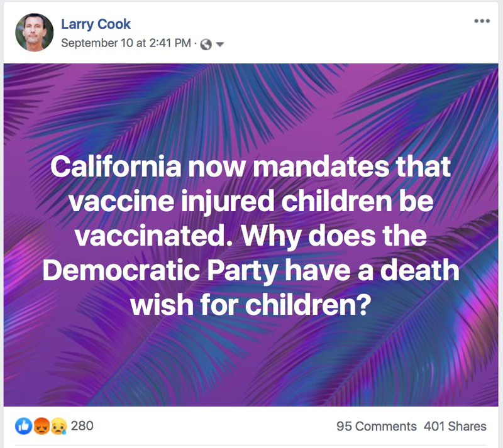Expand the audience selector dropdown arrow
Image resolution: width=503 pixels, height=448 pixels.
tap(219, 44)
